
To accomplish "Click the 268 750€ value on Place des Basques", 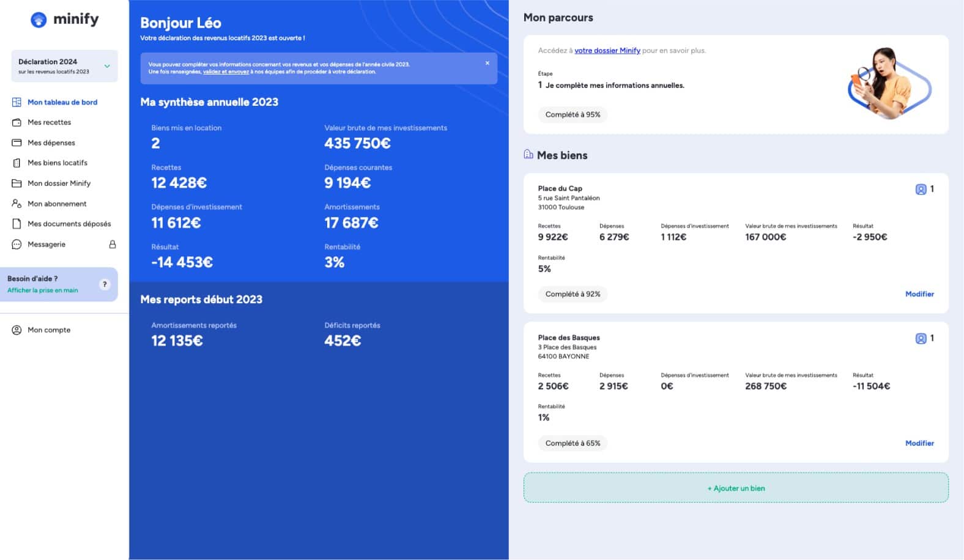I will point(766,386).
